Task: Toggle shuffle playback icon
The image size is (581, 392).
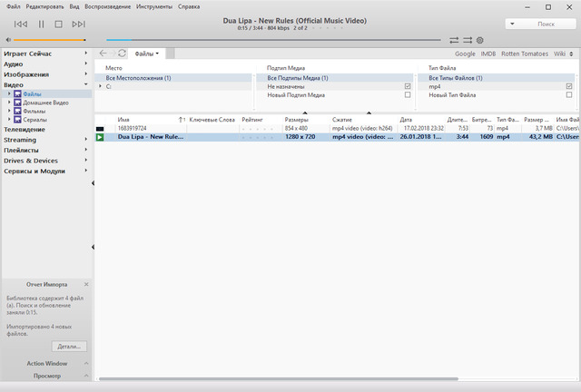Action: tap(468, 40)
